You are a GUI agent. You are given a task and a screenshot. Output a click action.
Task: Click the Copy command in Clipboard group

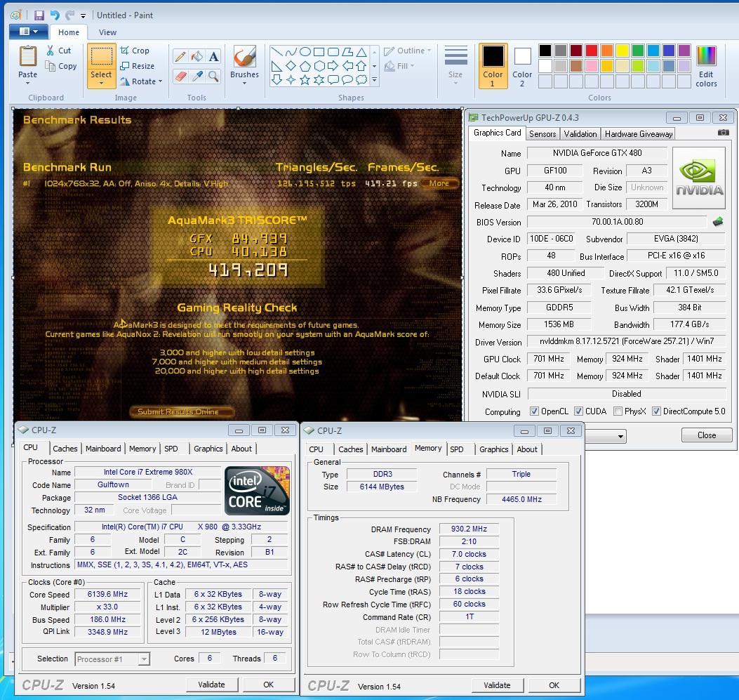[x=60, y=66]
